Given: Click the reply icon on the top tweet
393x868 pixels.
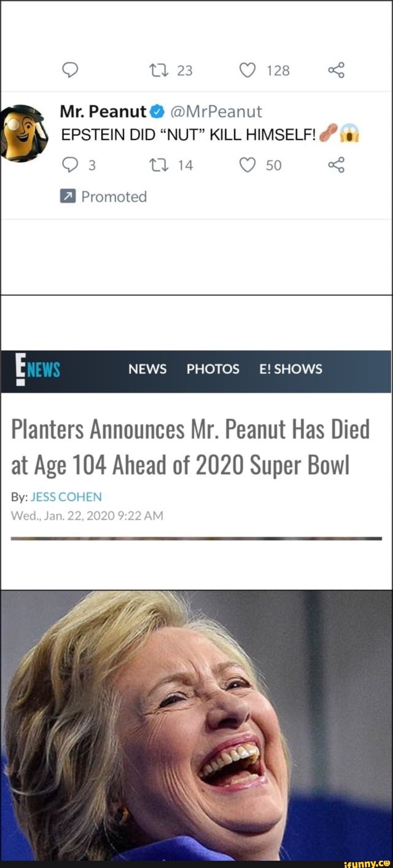Looking at the screenshot, I should point(70,70).
